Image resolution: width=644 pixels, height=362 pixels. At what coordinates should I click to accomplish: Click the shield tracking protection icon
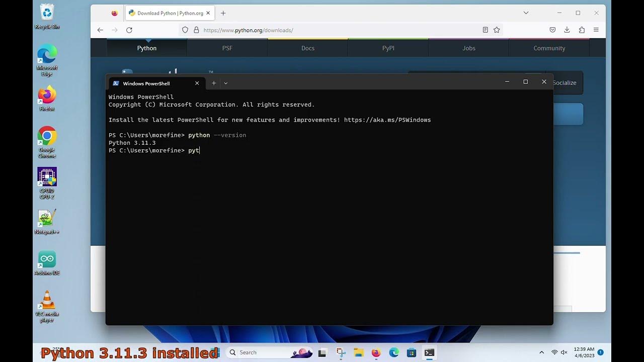click(x=185, y=30)
